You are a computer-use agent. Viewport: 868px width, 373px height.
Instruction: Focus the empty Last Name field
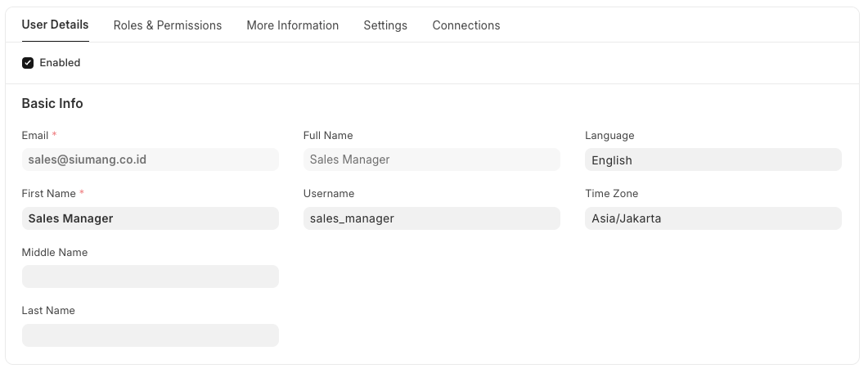[x=151, y=335]
